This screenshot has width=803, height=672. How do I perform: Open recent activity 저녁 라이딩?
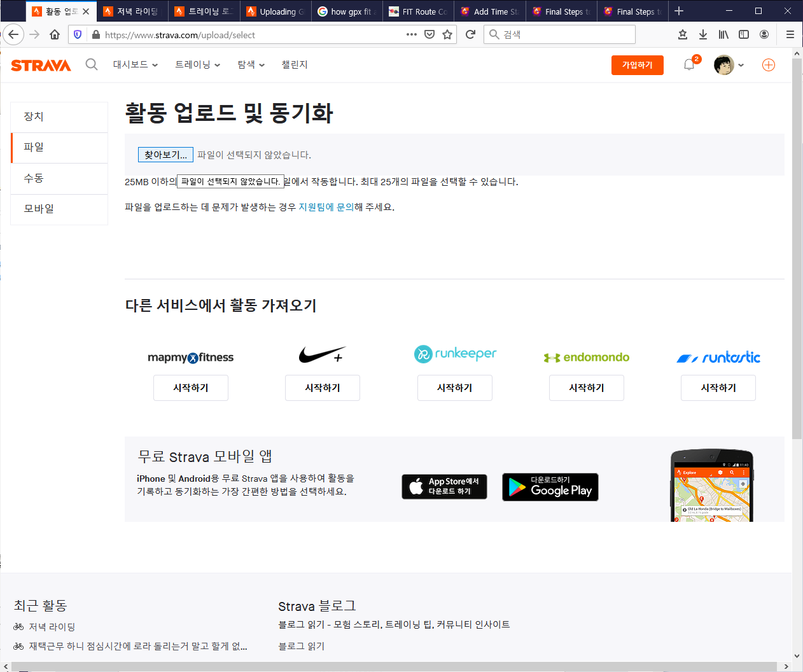(52, 627)
